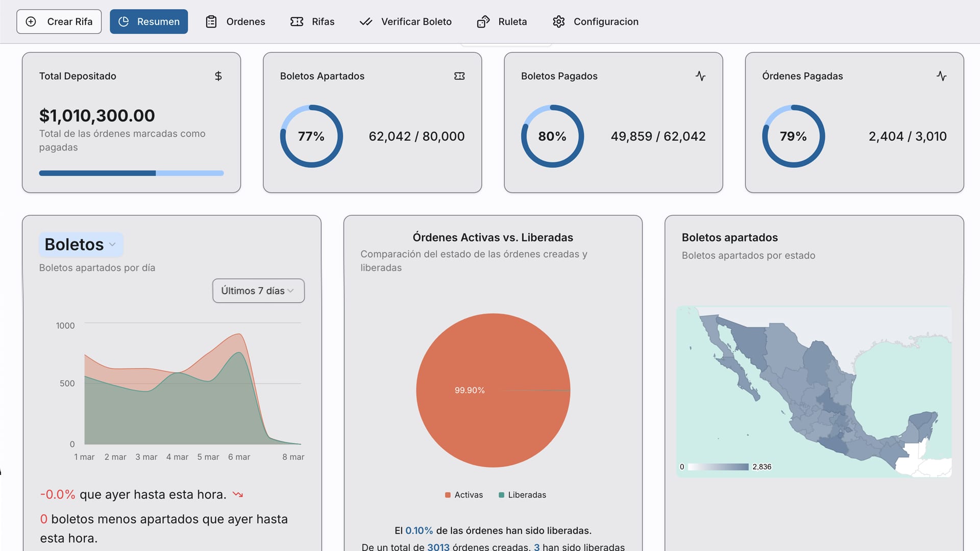Click the 3013 órdenes creadas link

[x=438, y=546]
